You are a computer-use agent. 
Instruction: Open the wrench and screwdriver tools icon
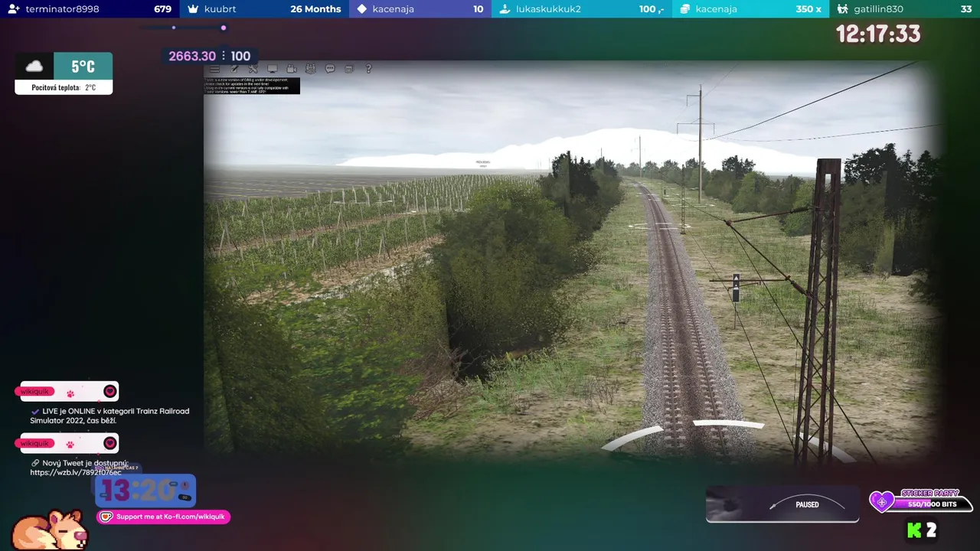click(253, 69)
